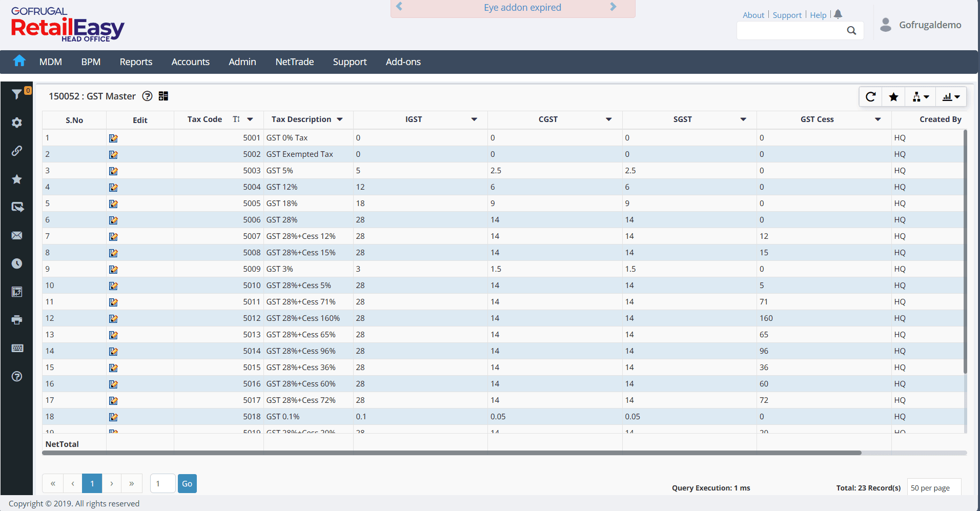This screenshot has height=511, width=980.
Task: Open the grid layout icon beside title
Action: tap(164, 96)
